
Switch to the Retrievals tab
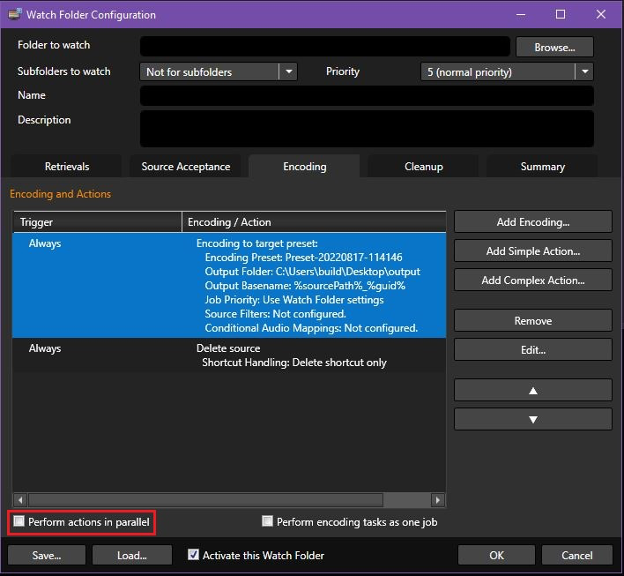tap(66, 166)
